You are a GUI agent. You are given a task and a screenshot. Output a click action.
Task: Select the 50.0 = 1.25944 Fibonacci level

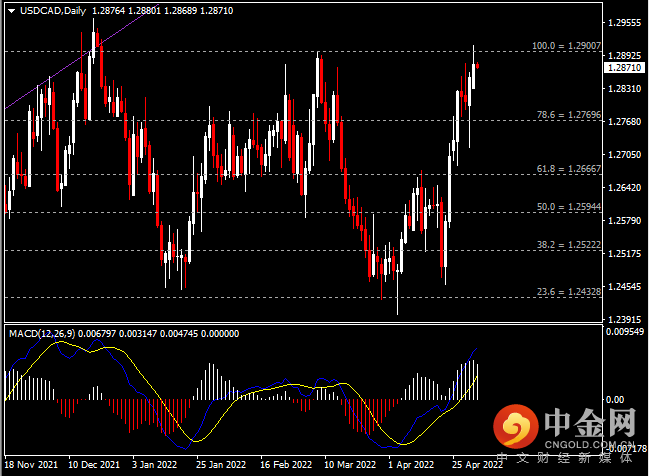click(x=569, y=206)
